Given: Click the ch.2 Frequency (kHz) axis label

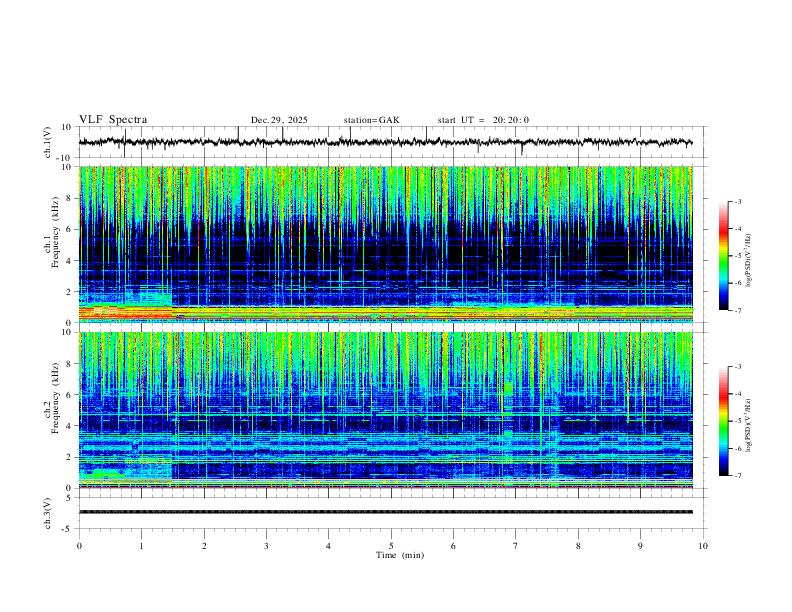Looking at the screenshot, I should click(52, 398).
